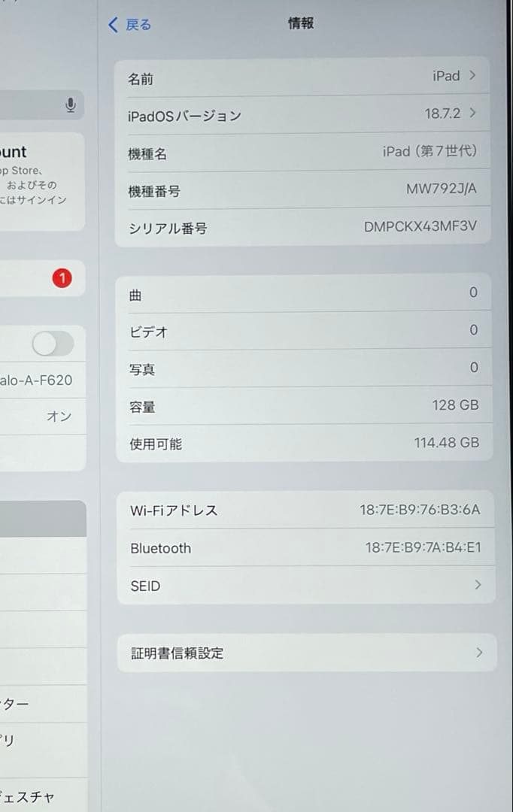The width and height of the screenshot is (513, 812).
Task: Tap the 情報 page title
Action: pyautogui.click(x=301, y=23)
